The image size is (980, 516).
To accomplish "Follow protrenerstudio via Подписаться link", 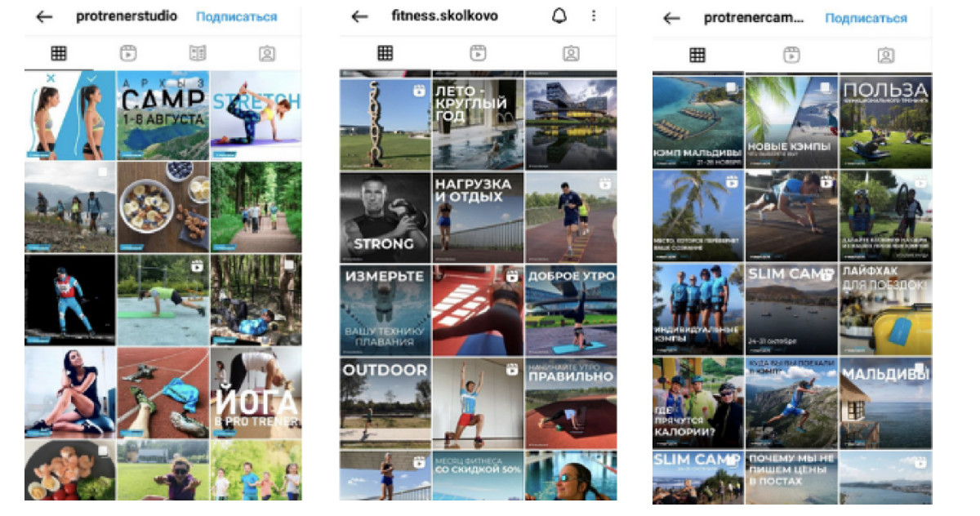I will click(236, 17).
